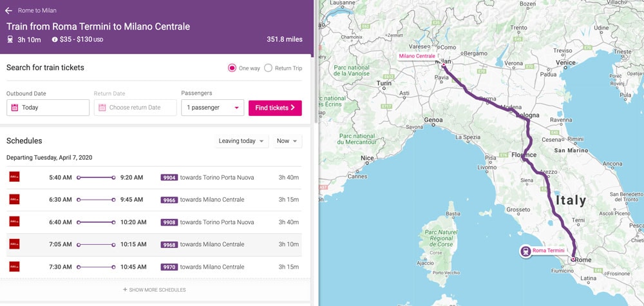The image size is (644, 306).
Task: Click the red operator logo on the 5:40 AM row
Action: [14, 177]
